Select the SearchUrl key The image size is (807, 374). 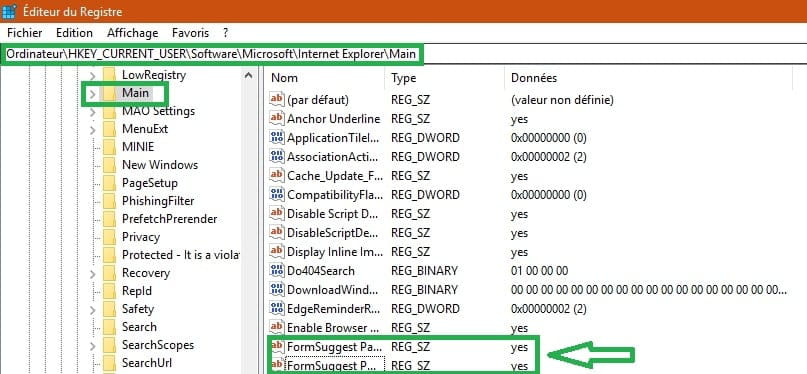click(147, 363)
